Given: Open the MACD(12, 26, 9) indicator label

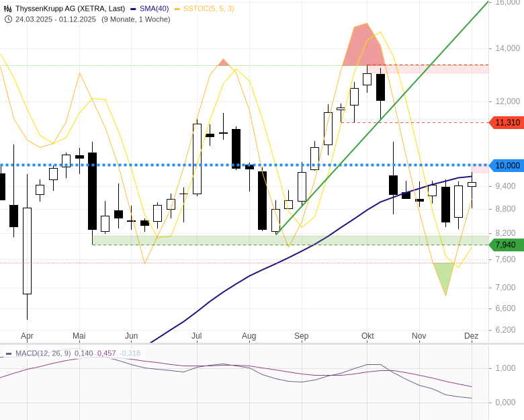Looking at the screenshot, I should 43,353.
